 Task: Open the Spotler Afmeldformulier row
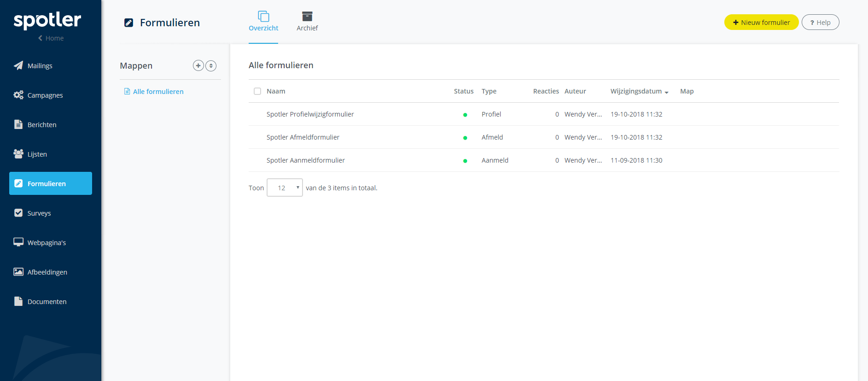(303, 137)
